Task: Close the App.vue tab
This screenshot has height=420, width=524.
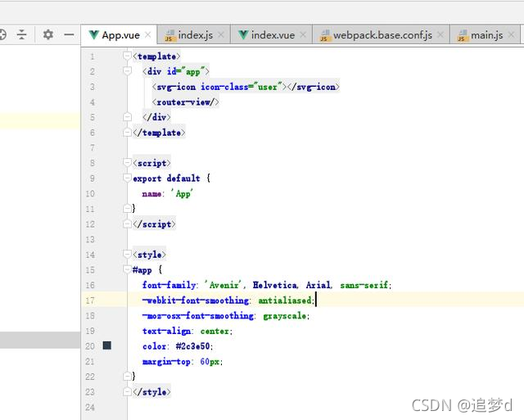Action: click(148, 34)
